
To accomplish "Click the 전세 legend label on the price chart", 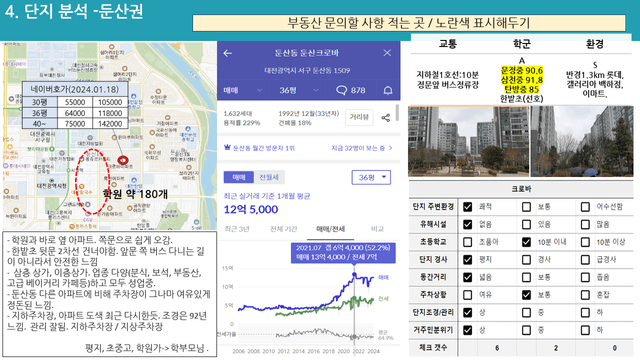I will (383, 299).
